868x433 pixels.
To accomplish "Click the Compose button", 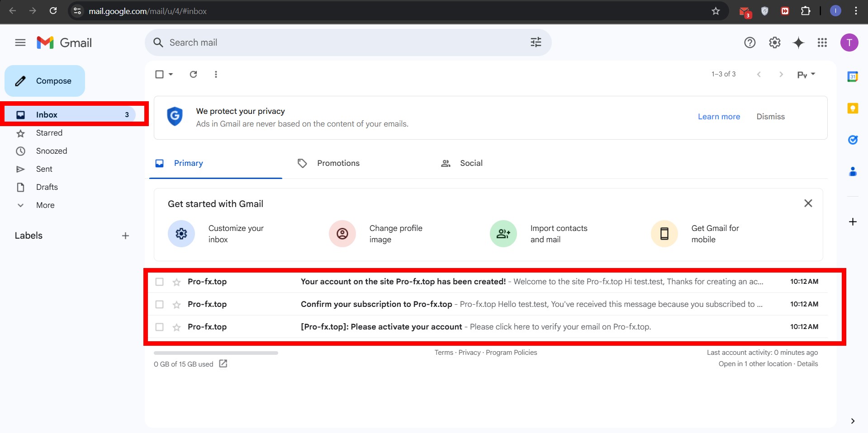I will 45,81.
